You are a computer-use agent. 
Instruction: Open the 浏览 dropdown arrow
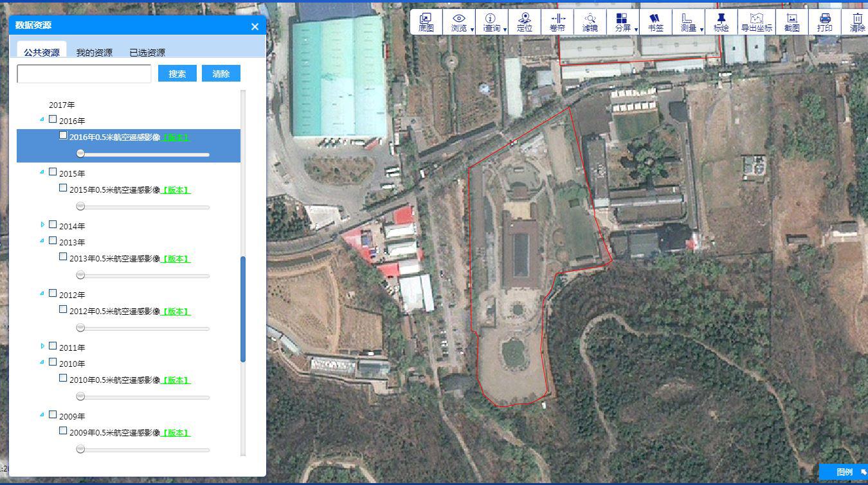473,30
